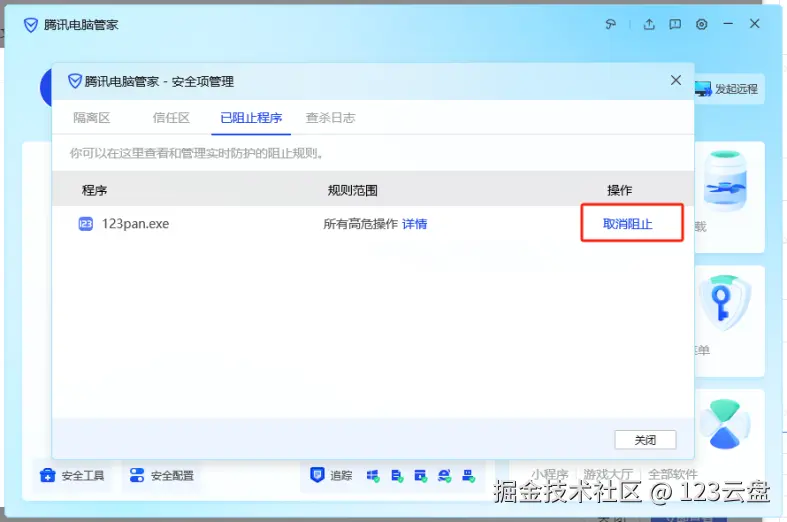Screen dimensions: 787x522
Task: Click the computer network protection status icon
Action: point(468,476)
